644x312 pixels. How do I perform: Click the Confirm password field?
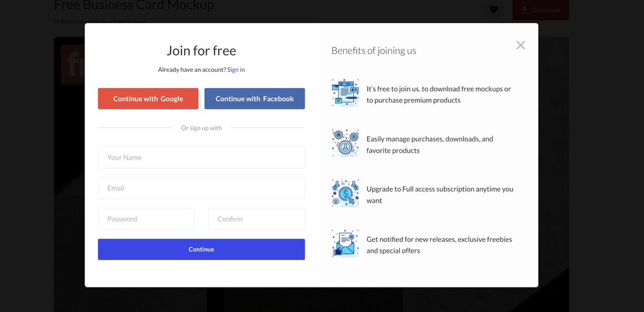256,219
